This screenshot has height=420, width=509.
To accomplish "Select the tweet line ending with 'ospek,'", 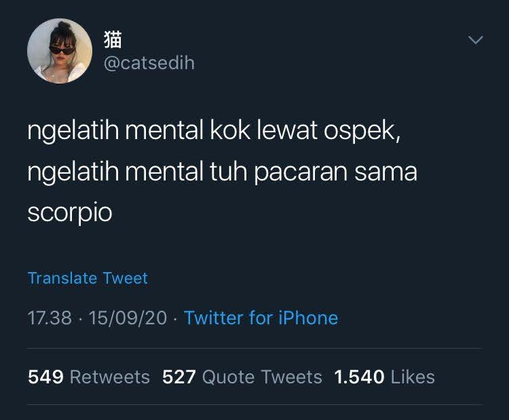I will 214,130.
